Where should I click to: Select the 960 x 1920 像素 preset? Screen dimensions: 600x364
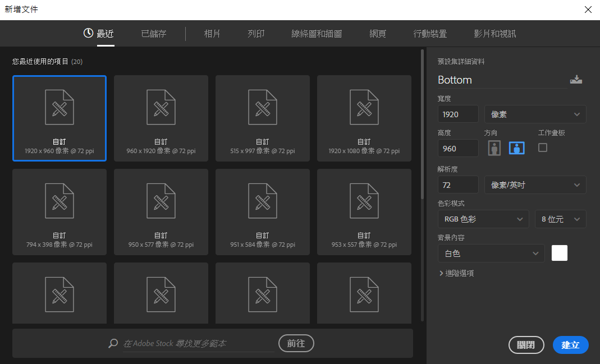coord(161,118)
